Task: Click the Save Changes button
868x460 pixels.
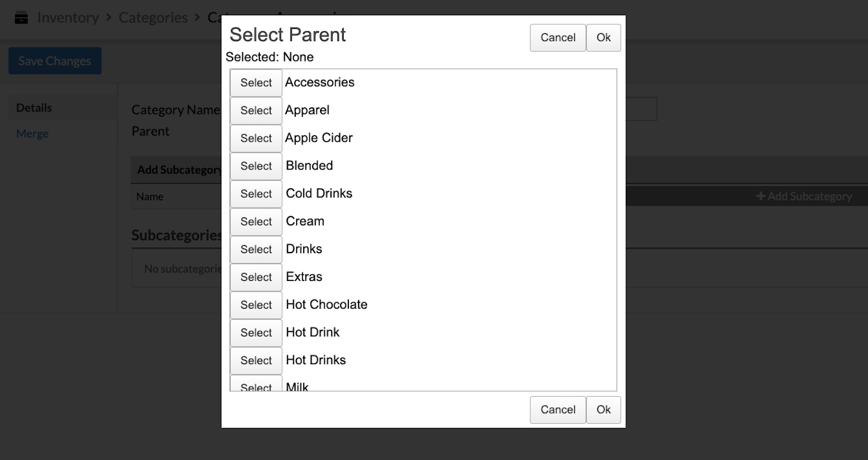Action: [55, 61]
